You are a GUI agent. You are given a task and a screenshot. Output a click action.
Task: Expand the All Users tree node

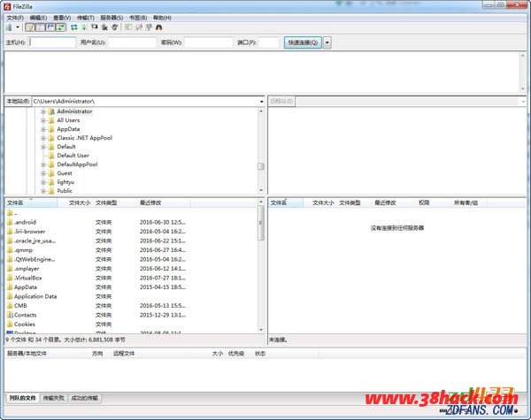(x=43, y=120)
